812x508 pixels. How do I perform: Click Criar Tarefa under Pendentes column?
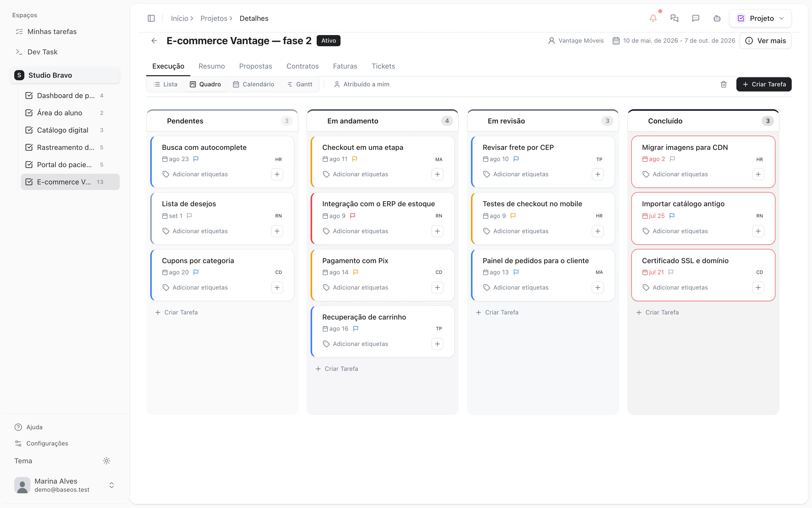tap(177, 312)
